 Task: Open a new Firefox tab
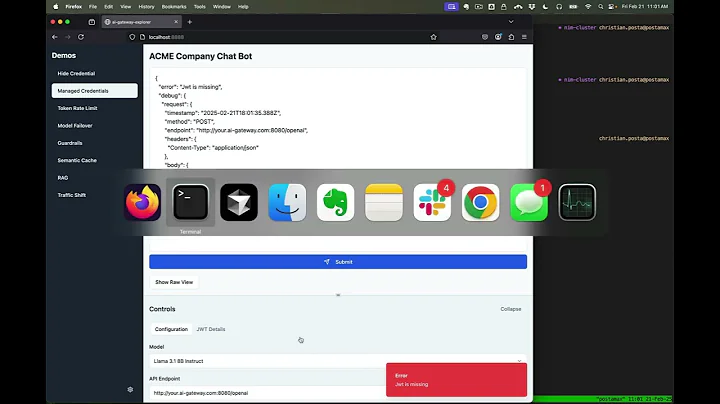tap(190, 22)
